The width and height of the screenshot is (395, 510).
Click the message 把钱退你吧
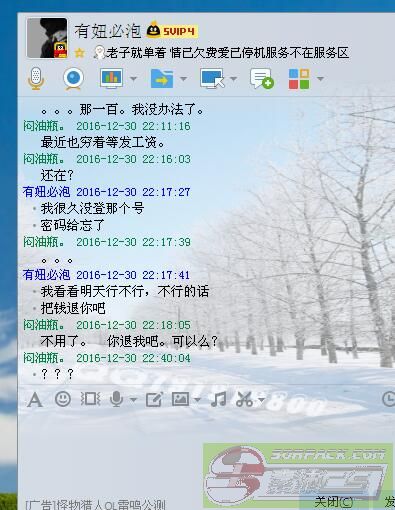coord(73,308)
